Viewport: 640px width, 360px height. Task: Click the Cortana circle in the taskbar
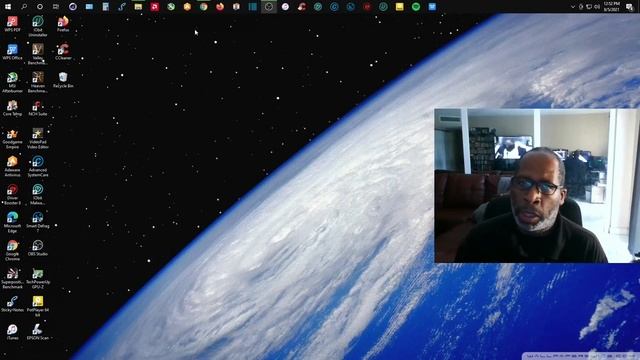[x=40, y=7]
